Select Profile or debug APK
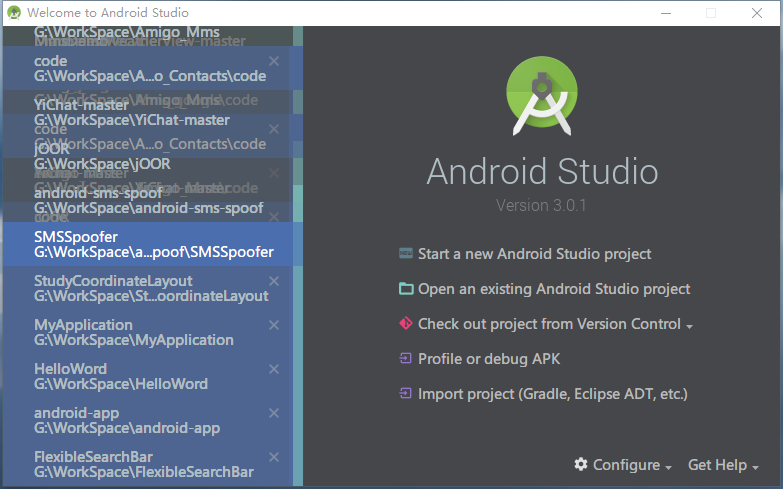This screenshot has height=489, width=783. (x=489, y=359)
